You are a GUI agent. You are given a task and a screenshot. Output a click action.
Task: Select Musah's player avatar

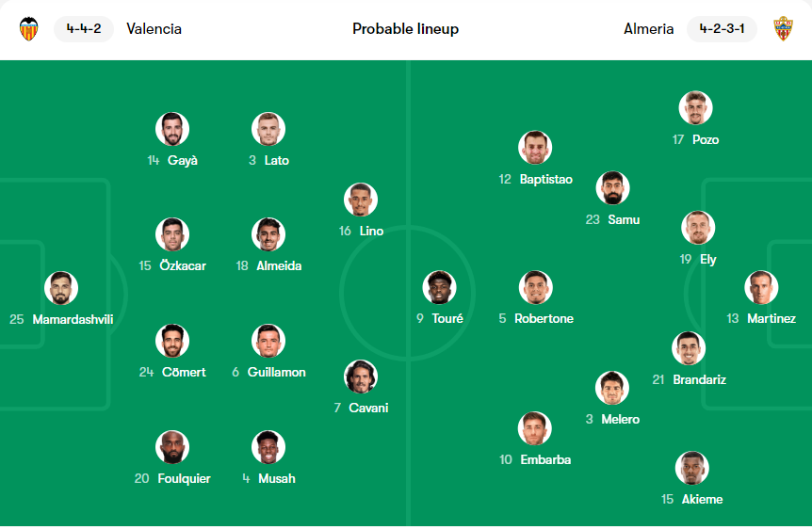click(x=268, y=447)
